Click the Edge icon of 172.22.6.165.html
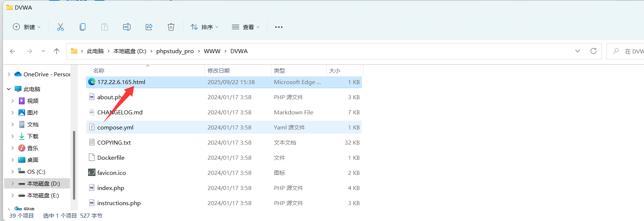Image resolution: width=644 pixels, height=221 pixels. (92, 82)
